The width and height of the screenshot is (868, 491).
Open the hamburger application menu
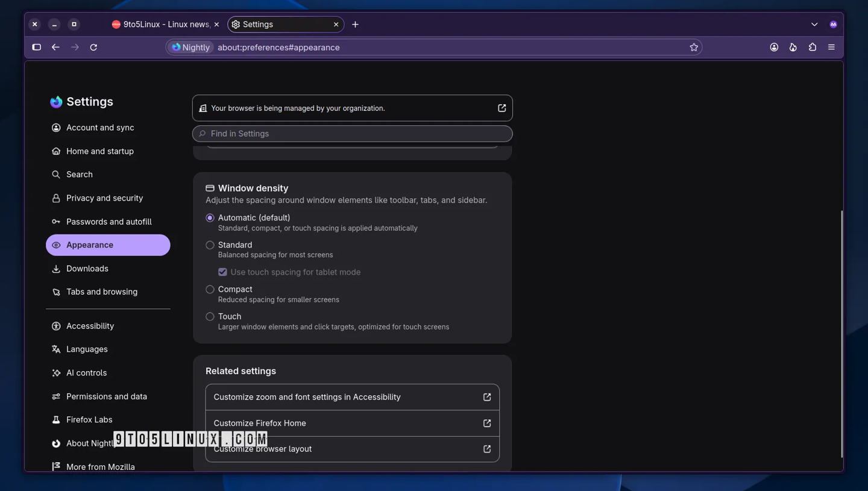tap(831, 47)
